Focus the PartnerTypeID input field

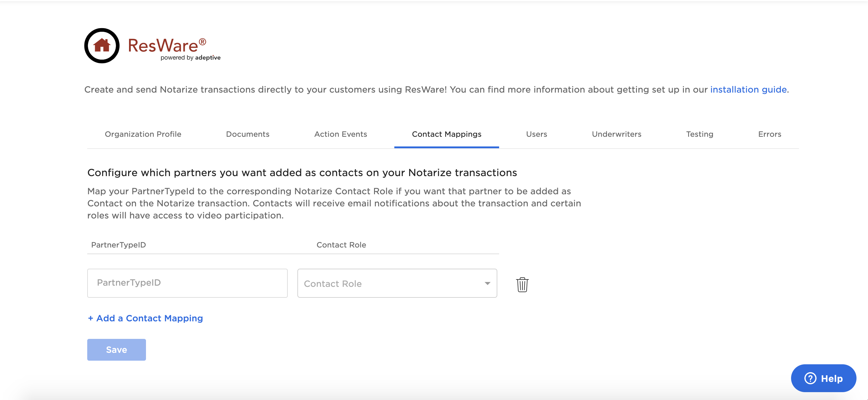click(187, 283)
